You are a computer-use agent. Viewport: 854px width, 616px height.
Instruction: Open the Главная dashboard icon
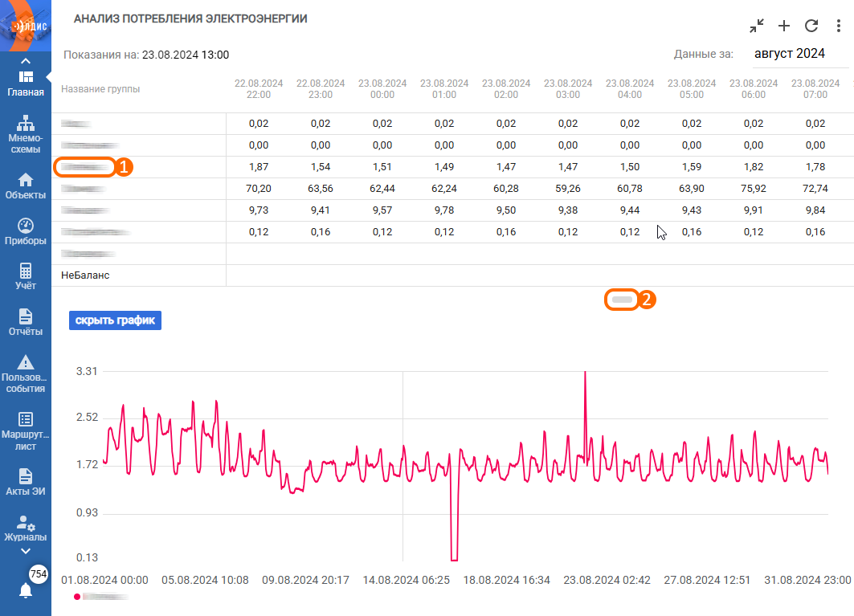click(x=26, y=77)
